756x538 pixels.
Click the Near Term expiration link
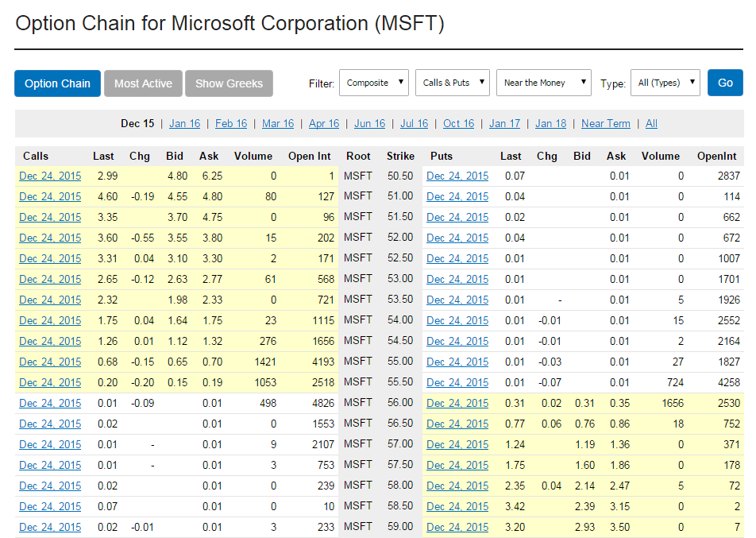pos(605,123)
